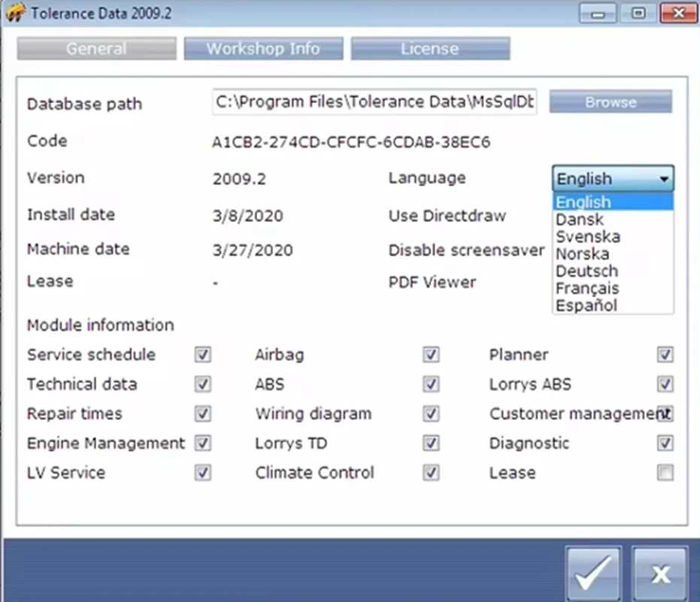Toggle the Service schedule checkbox

(x=203, y=354)
